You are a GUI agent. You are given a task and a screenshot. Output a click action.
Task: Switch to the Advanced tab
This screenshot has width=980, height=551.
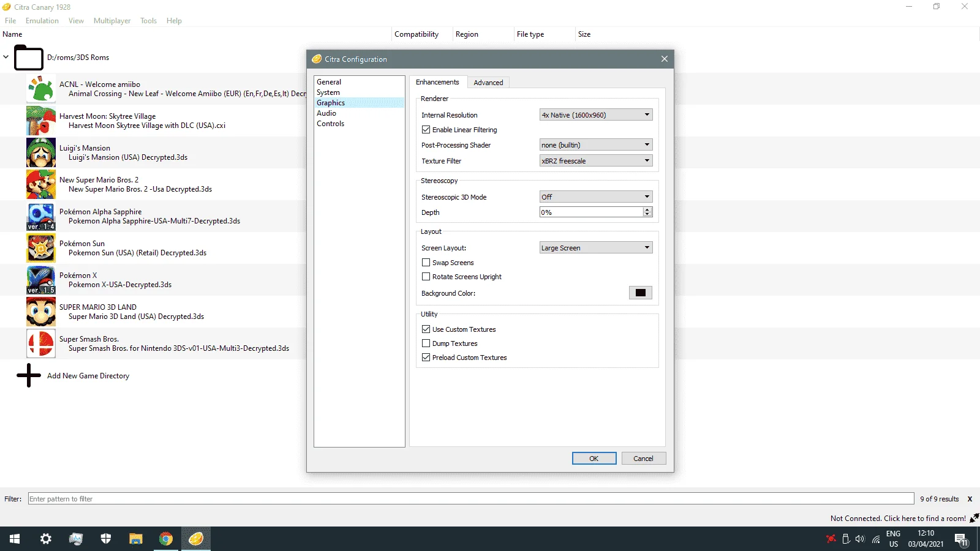click(488, 82)
